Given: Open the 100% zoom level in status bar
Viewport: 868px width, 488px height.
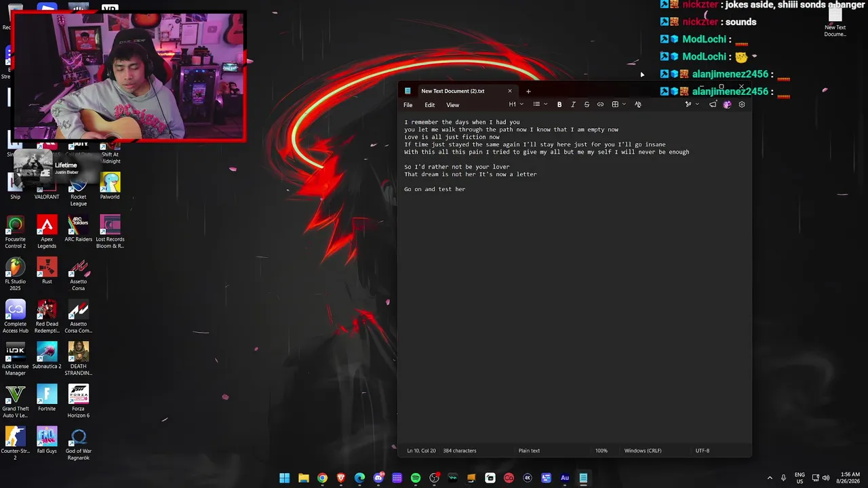Looking at the screenshot, I should pos(601,451).
